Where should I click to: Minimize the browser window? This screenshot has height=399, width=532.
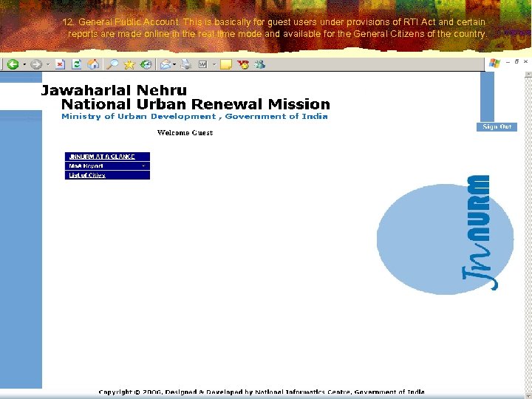[508, 62]
